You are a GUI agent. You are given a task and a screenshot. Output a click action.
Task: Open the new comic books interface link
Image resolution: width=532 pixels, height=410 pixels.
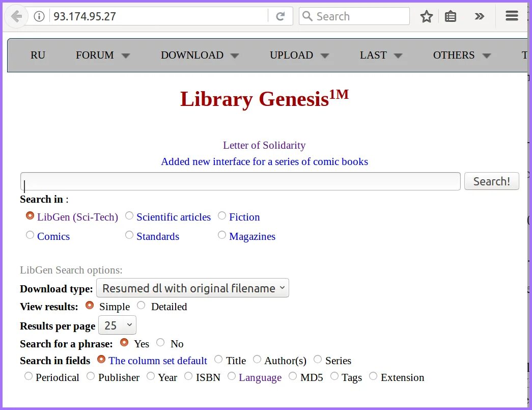pyautogui.click(x=264, y=161)
